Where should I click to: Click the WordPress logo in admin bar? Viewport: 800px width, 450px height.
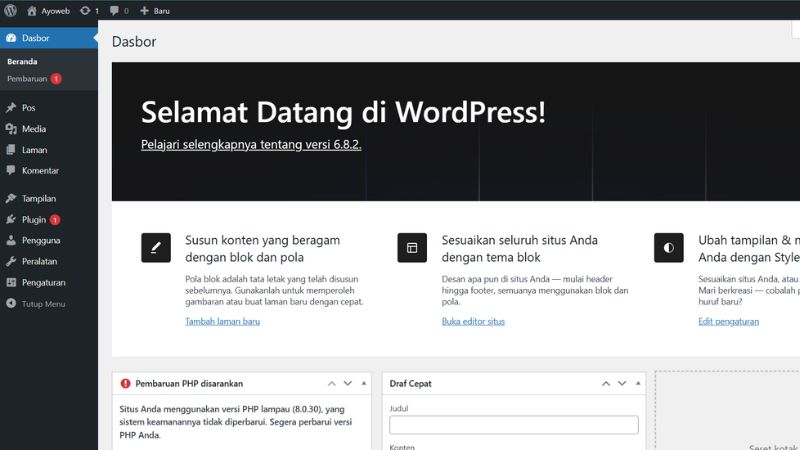[x=10, y=10]
